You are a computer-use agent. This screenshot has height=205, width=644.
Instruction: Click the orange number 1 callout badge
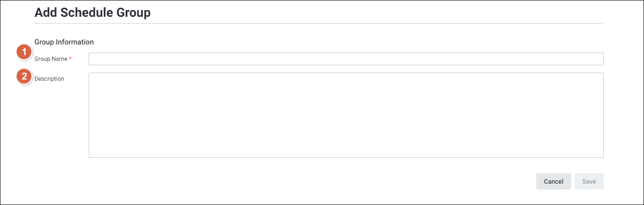click(x=24, y=52)
